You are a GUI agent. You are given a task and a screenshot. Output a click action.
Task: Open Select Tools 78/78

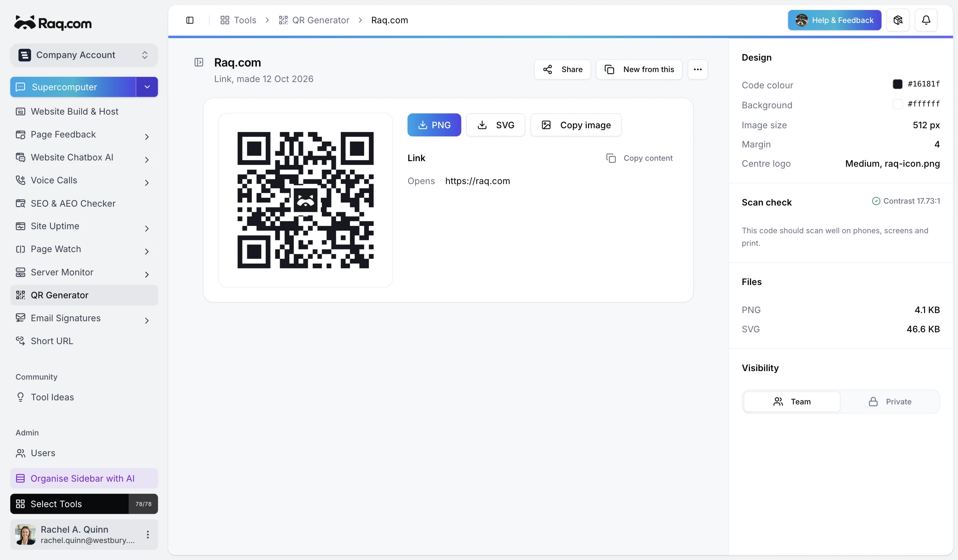click(84, 504)
